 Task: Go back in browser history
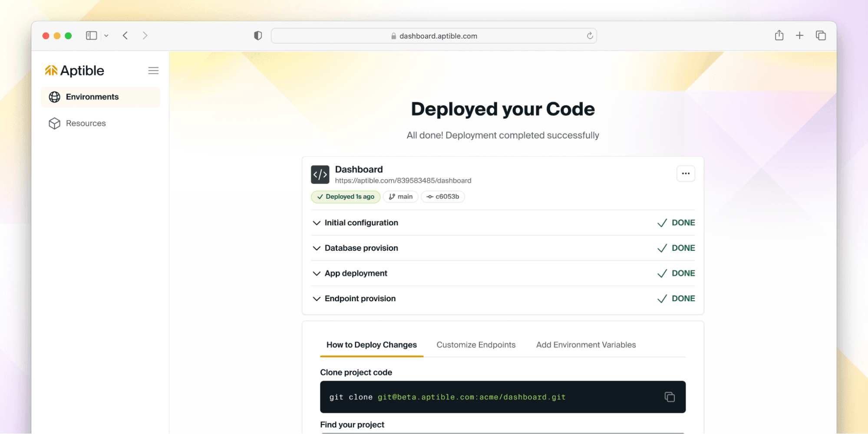[125, 36]
